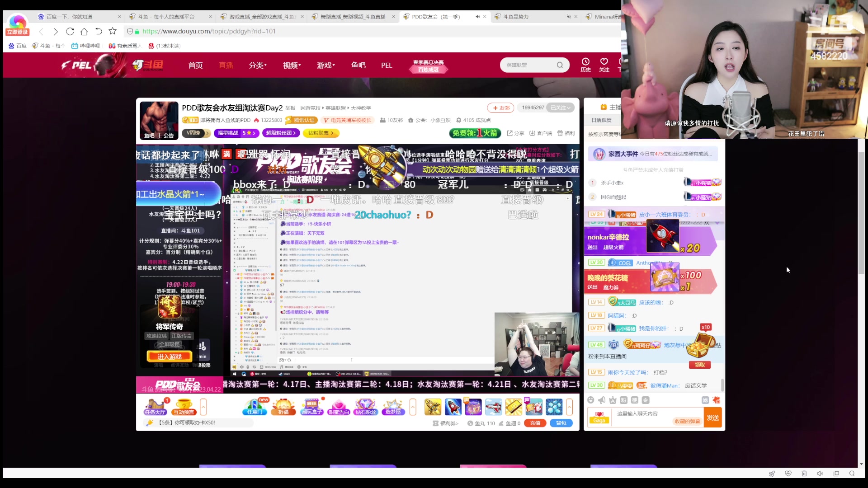
Task: Expand the gift list arrow
Action: 570,407
